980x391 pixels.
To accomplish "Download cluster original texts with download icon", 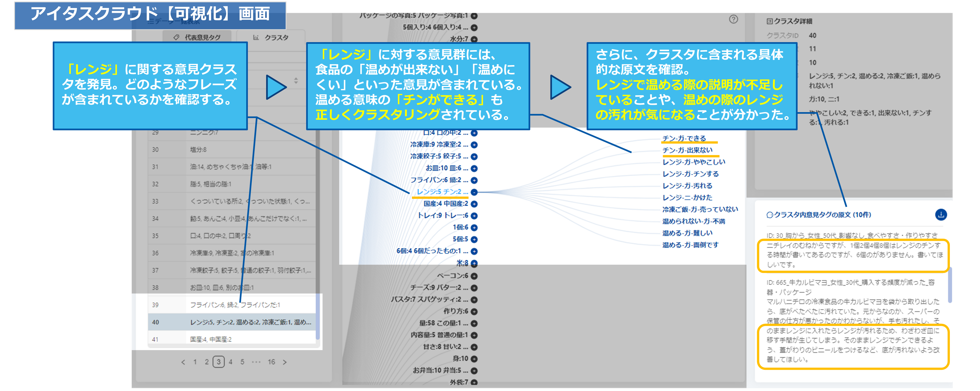I will 941,215.
